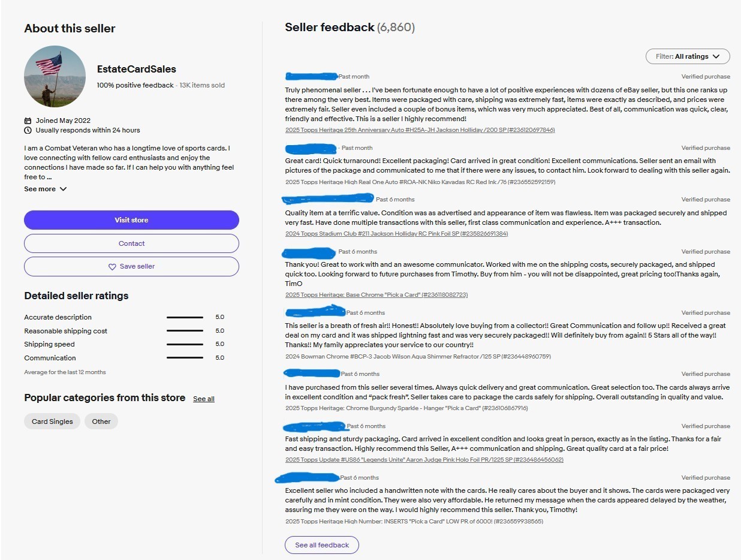Select the Other category chip
Screen dimensions: 741x560
[101, 421]
